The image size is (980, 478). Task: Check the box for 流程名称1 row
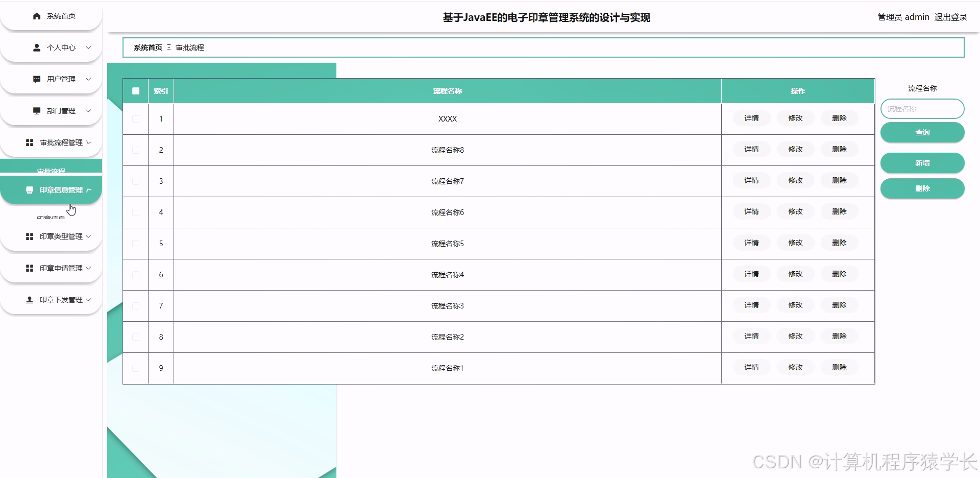click(x=136, y=368)
